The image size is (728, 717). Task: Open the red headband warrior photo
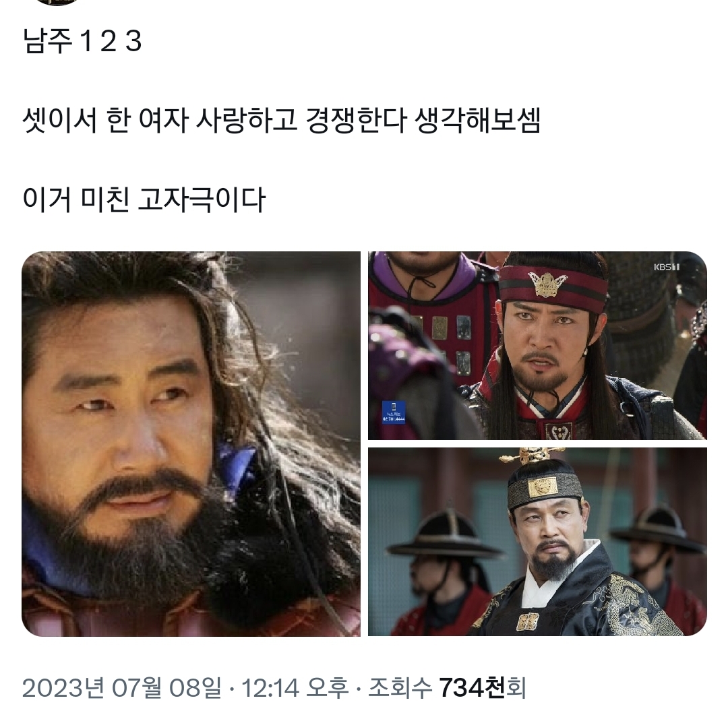(538, 346)
